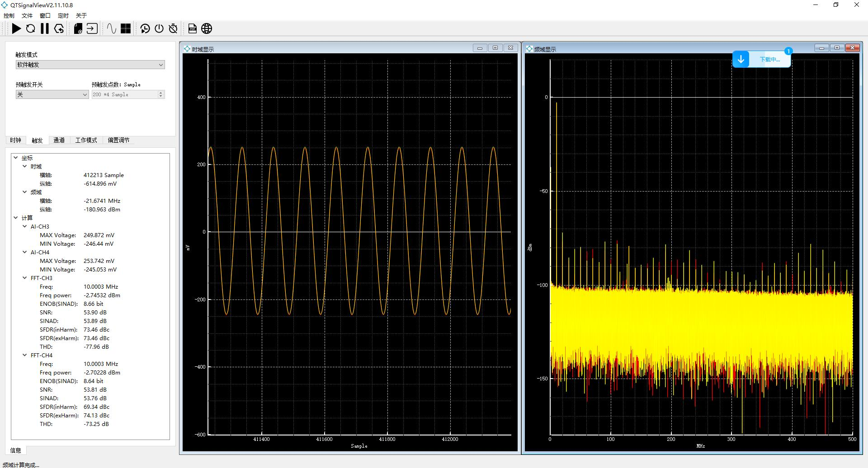Click the blue download arrow button
The image size is (868, 468).
[741, 59]
